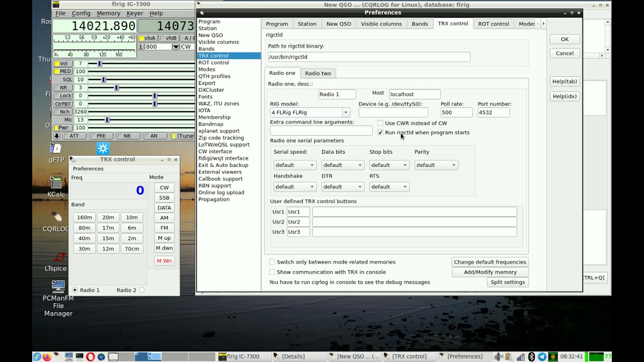The height and width of the screenshot is (362, 644).
Task: Select Radio 2 in the TRX control window
Action: point(141,290)
